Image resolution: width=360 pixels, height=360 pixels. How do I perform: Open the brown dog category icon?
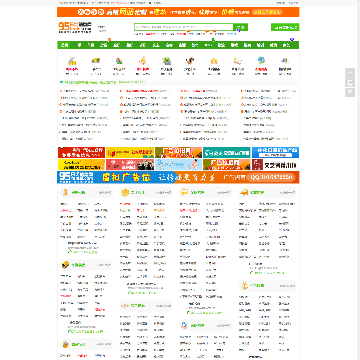click(x=190, y=61)
